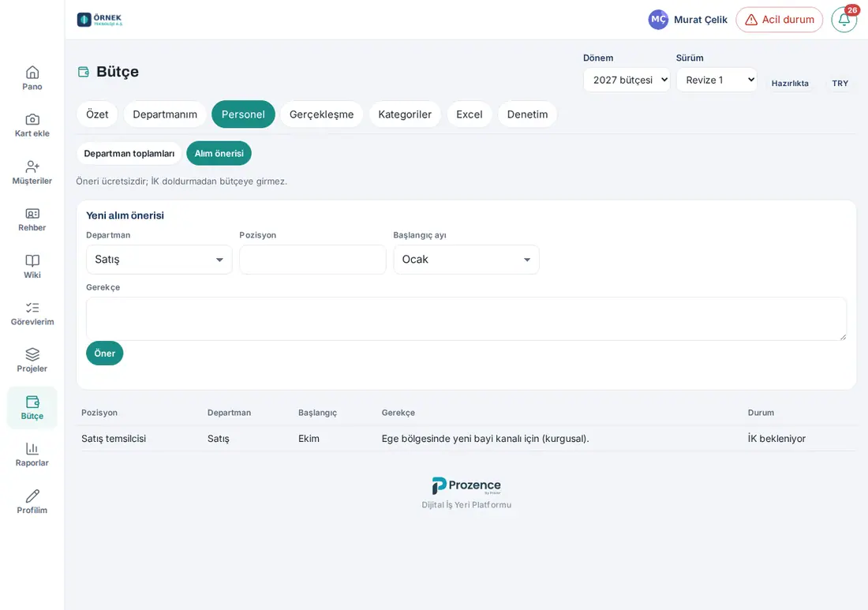Open the notifications bell icon
The width and height of the screenshot is (868, 610).
844,20
